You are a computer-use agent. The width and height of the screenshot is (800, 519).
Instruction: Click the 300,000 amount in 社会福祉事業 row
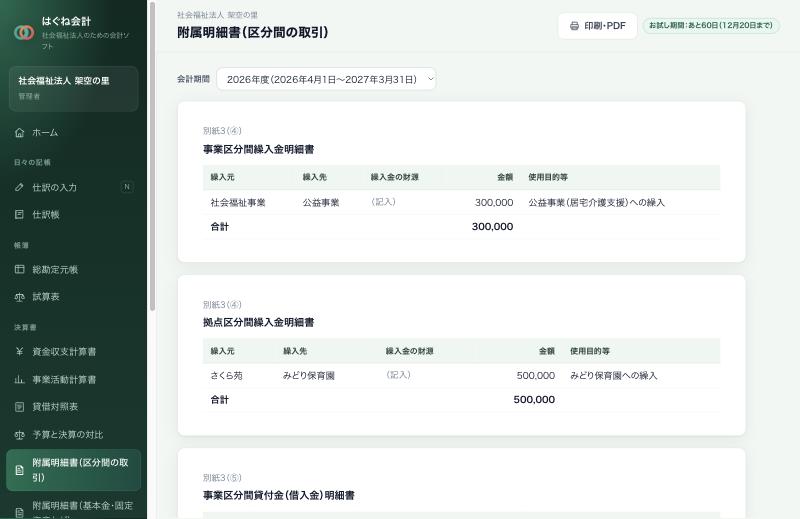(494, 203)
